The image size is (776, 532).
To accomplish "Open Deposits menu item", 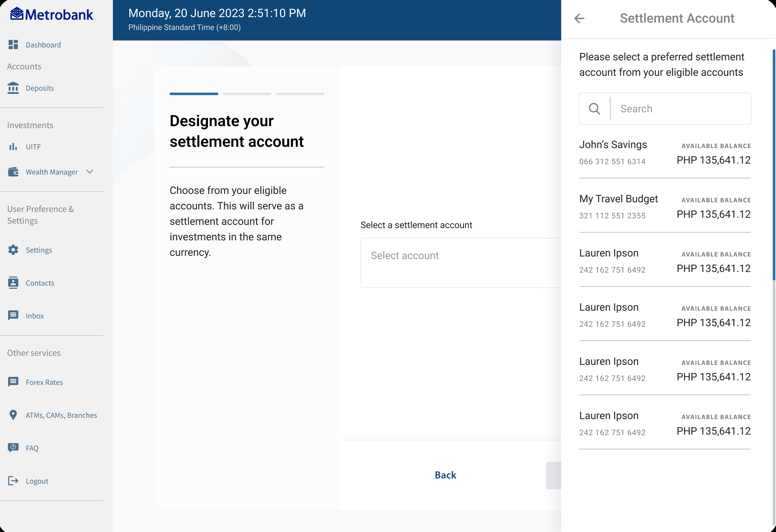I will (x=40, y=88).
